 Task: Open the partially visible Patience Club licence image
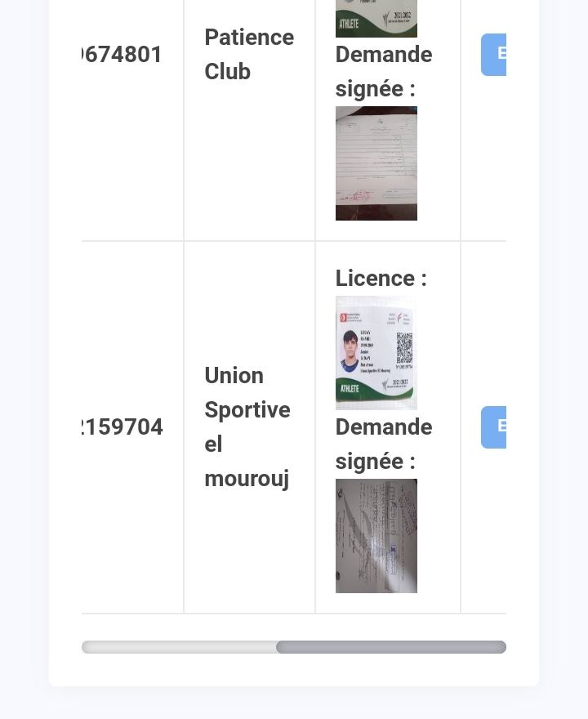tap(376, 18)
